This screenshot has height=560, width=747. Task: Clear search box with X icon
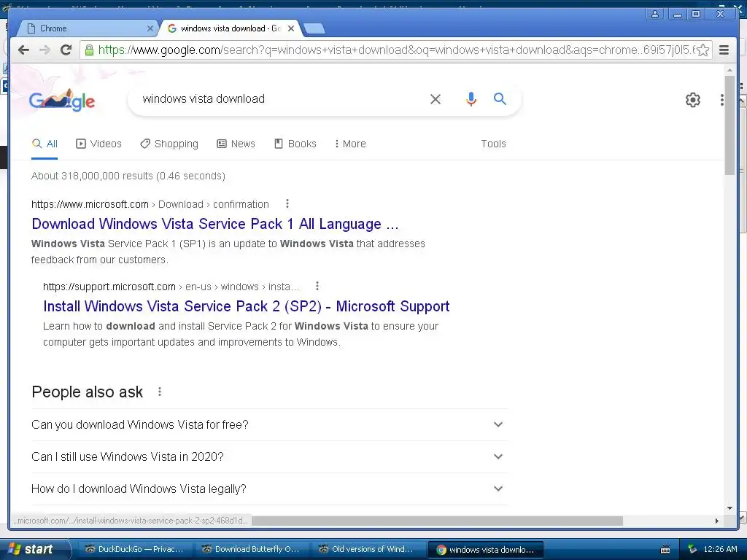coord(436,99)
